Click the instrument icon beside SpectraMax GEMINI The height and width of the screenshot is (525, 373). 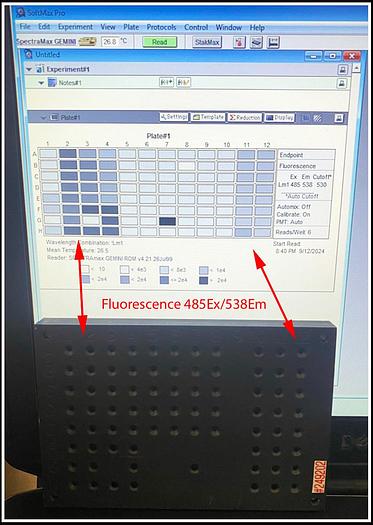pyautogui.click(x=88, y=41)
